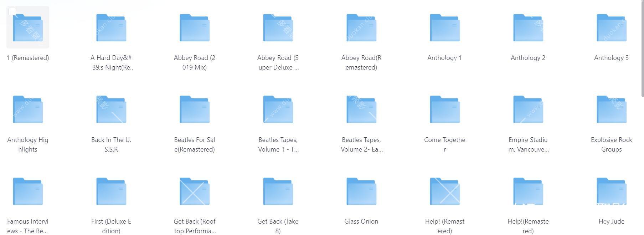Select the "Hey Jude" name label

coord(612,221)
